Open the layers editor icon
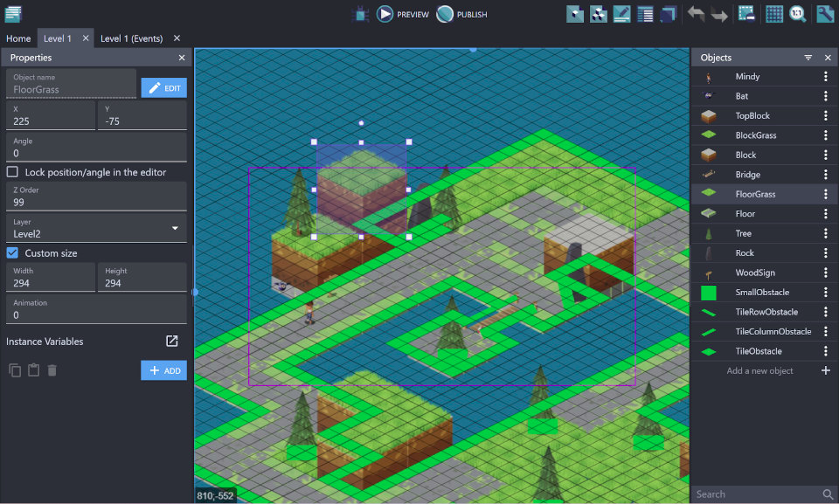The width and height of the screenshot is (839, 504). (x=669, y=14)
